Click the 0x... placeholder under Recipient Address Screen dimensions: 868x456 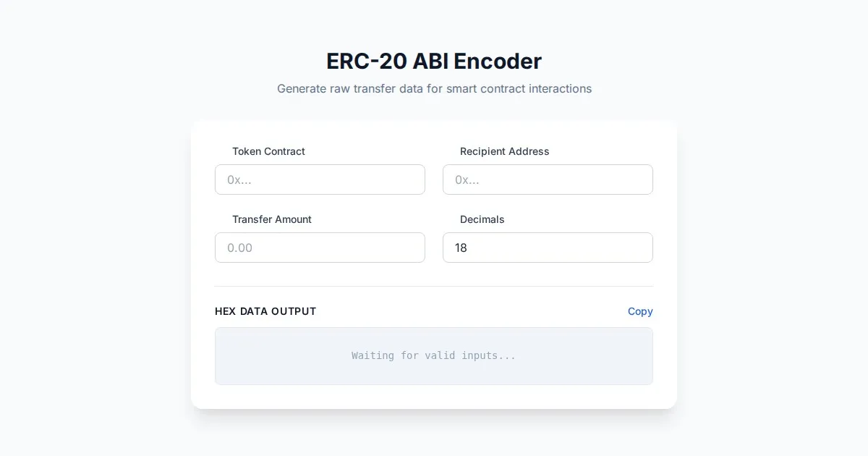point(467,180)
